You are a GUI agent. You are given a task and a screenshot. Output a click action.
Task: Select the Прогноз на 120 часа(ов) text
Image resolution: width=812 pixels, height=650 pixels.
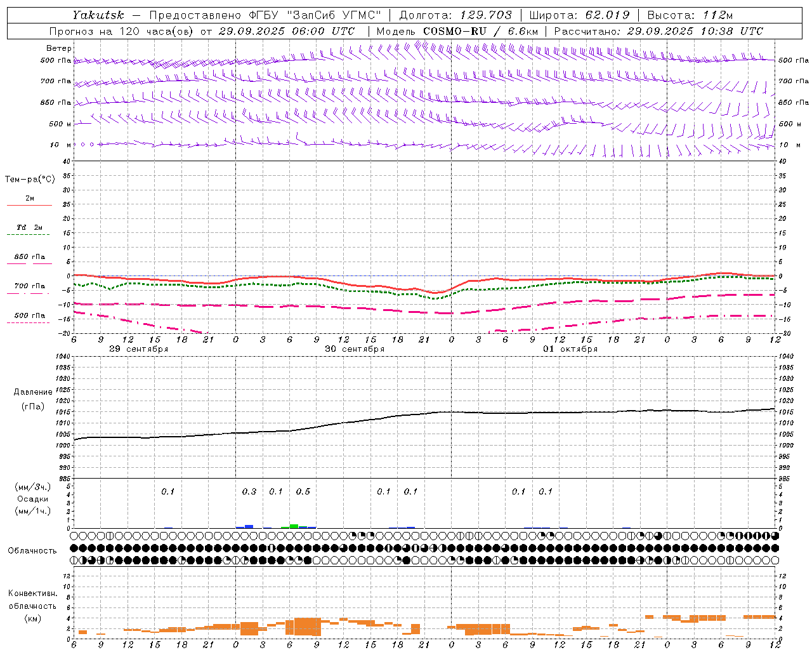point(122,31)
